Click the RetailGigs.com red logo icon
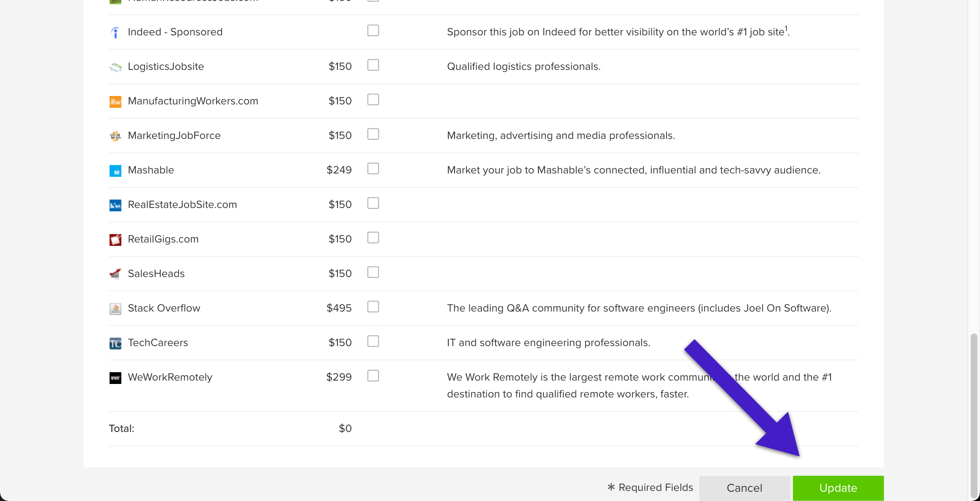 coord(115,240)
